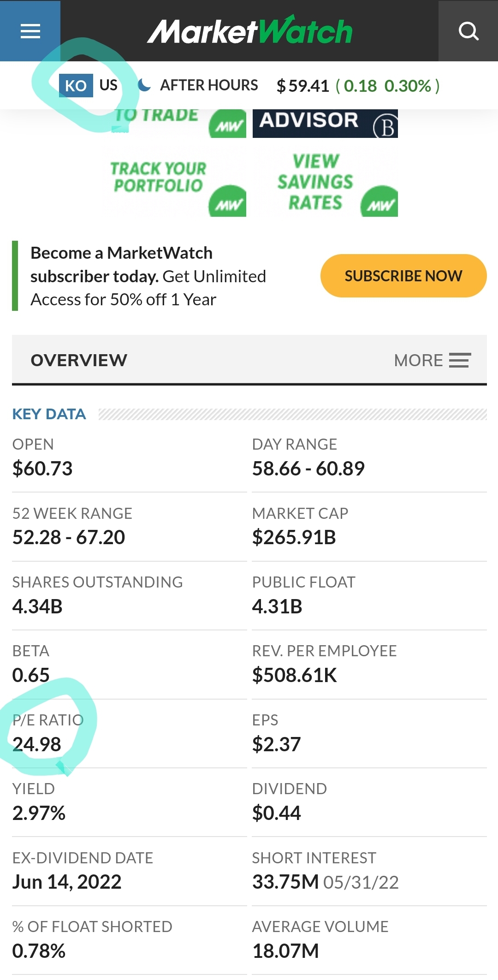Click the market cap value $265.91B
498x980 pixels.
pos(294,537)
